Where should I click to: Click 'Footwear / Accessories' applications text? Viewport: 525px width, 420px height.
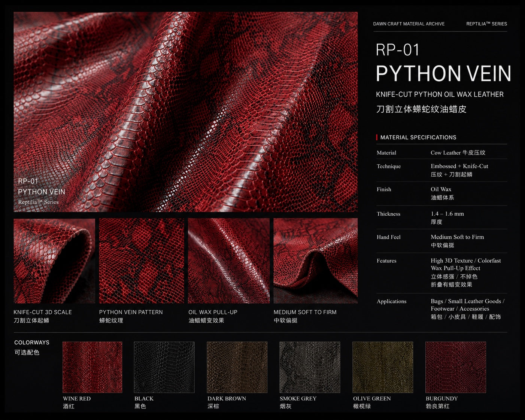460,309
